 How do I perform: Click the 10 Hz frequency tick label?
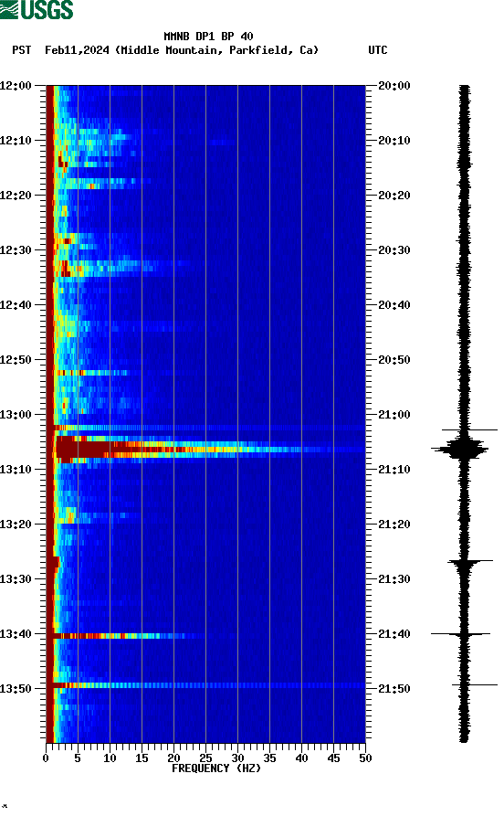[110, 758]
